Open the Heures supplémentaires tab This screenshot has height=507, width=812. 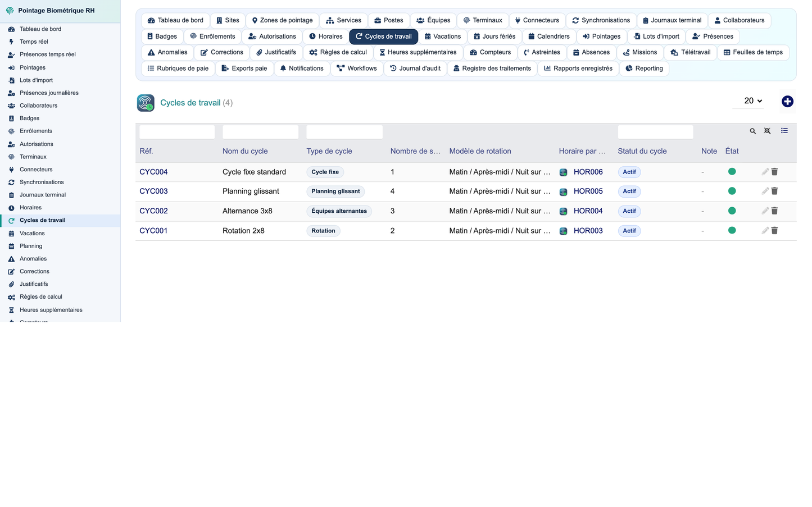pos(418,52)
